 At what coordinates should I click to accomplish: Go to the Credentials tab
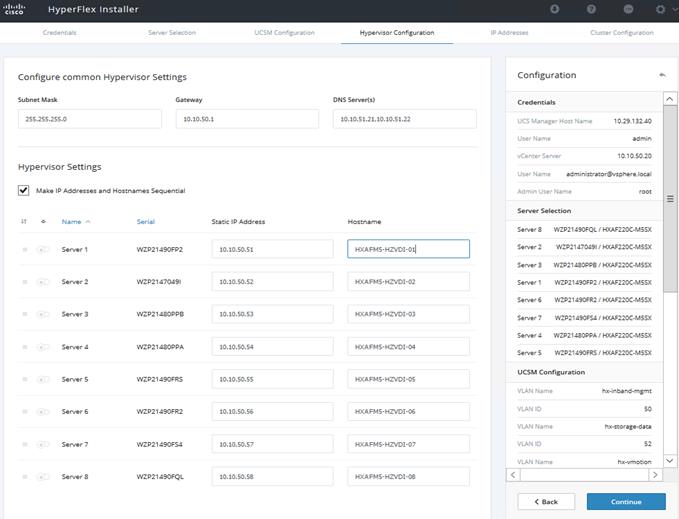[x=59, y=32]
